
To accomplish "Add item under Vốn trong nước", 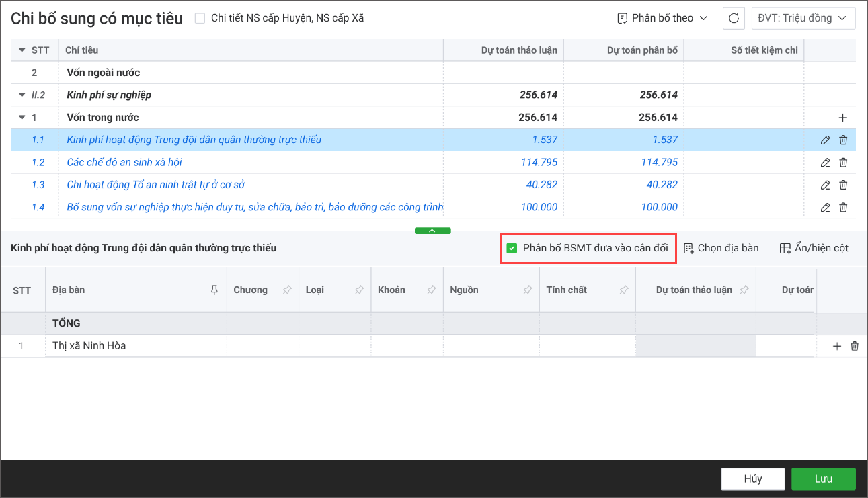I will pos(842,118).
